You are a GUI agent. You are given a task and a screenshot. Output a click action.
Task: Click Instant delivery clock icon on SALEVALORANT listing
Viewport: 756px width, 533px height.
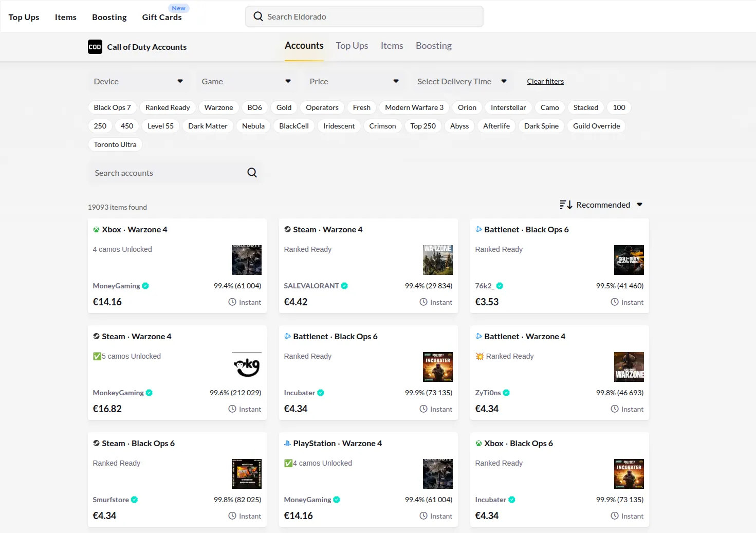[423, 302]
